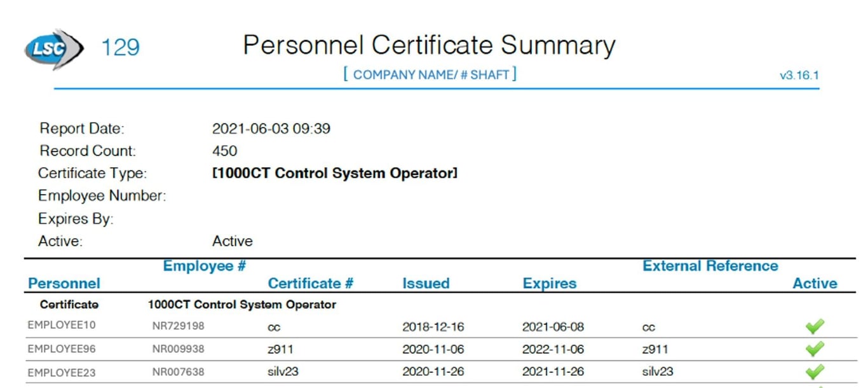
Task: Click the Issued column header
Action: coord(426,284)
